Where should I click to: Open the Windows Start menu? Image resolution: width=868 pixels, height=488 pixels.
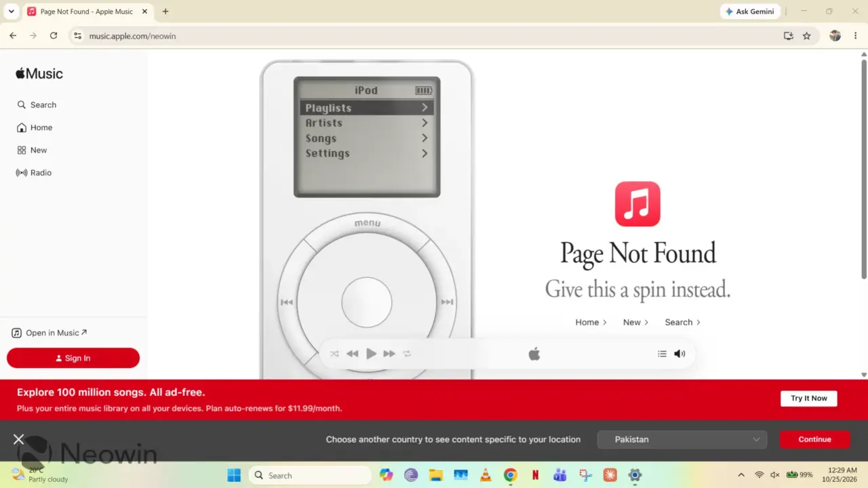[234, 475]
